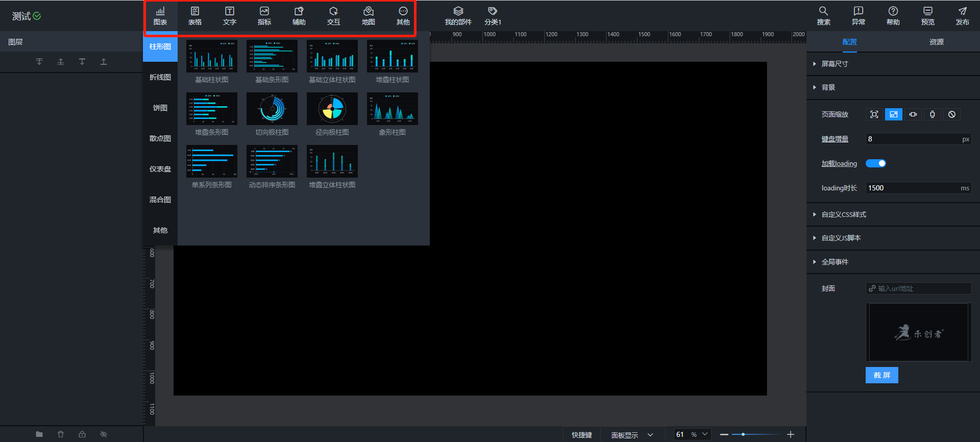Toggle layer visibility eye icon
The image size is (980, 442).
104,434
